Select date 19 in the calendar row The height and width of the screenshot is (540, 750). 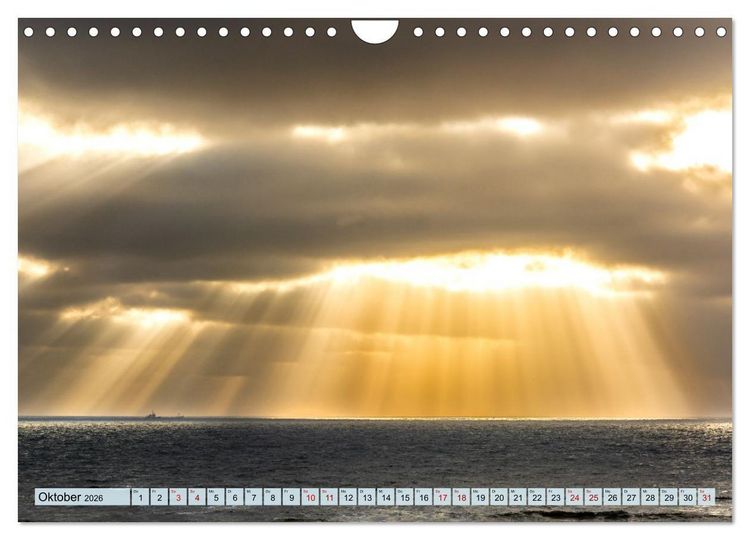click(480, 497)
